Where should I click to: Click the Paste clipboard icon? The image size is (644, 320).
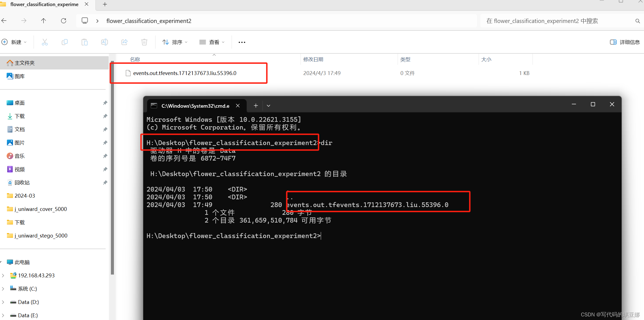85,42
